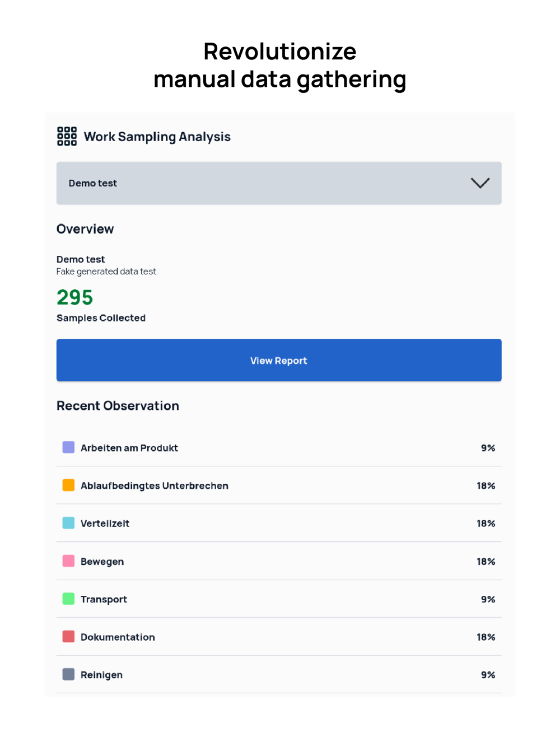Click the pink Bewegen color swatch
This screenshot has width=560, height=747.
pos(68,561)
